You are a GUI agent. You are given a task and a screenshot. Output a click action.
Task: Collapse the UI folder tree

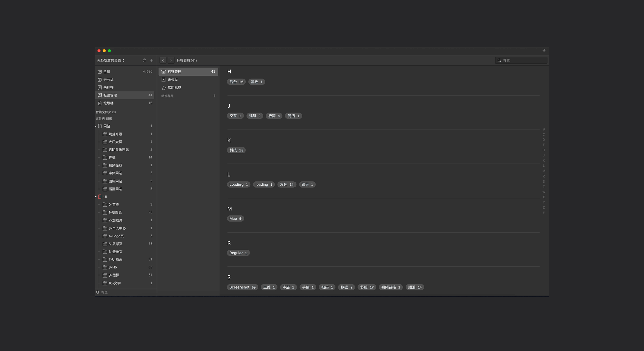coord(96,197)
